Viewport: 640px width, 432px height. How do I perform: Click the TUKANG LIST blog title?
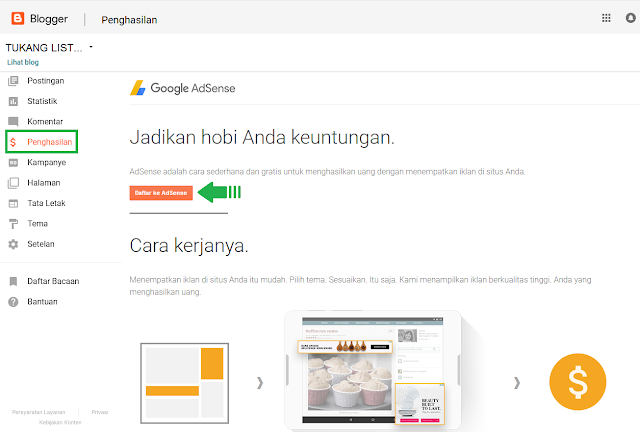click(x=44, y=48)
